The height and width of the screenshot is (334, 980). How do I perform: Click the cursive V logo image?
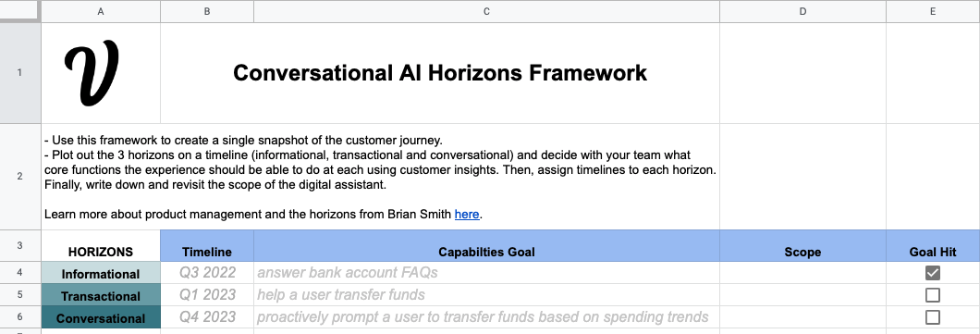(92, 72)
